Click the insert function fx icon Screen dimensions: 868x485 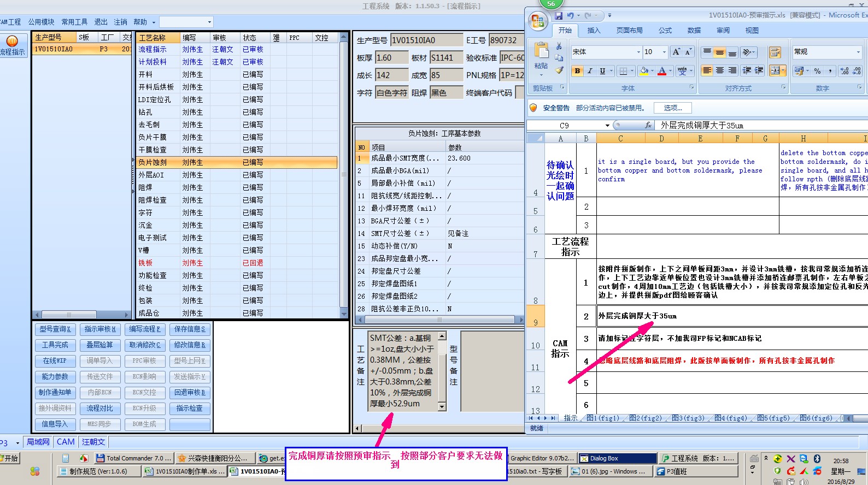pos(648,125)
